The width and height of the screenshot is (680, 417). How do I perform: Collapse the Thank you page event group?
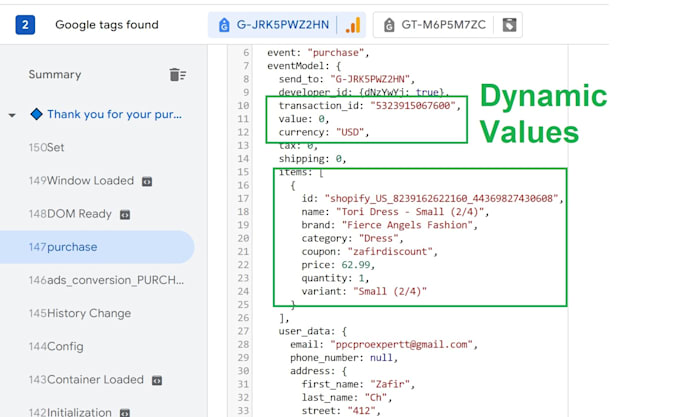[12, 115]
